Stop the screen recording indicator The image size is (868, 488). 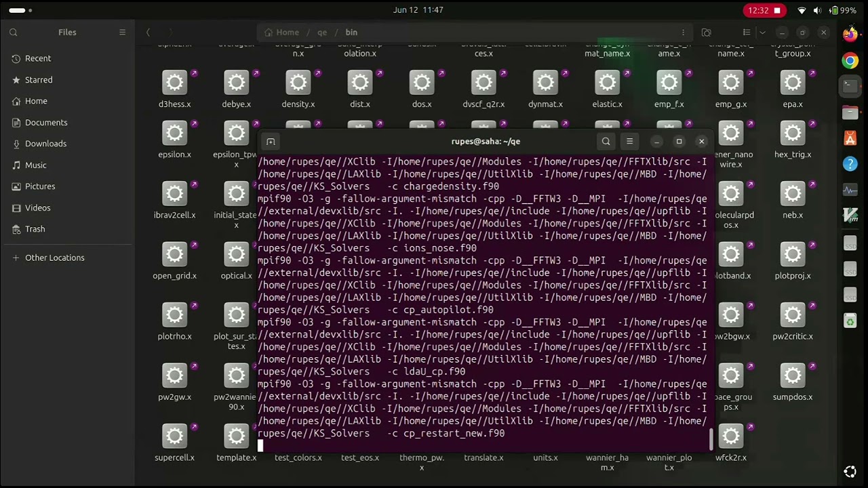point(764,10)
